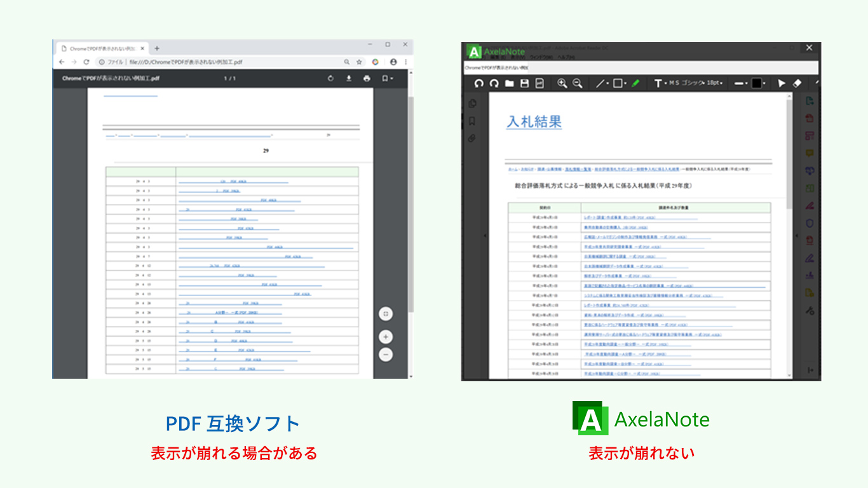This screenshot has height=488, width=868.
Task: Open the line tool dropdown arrow
Action: (607, 83)
